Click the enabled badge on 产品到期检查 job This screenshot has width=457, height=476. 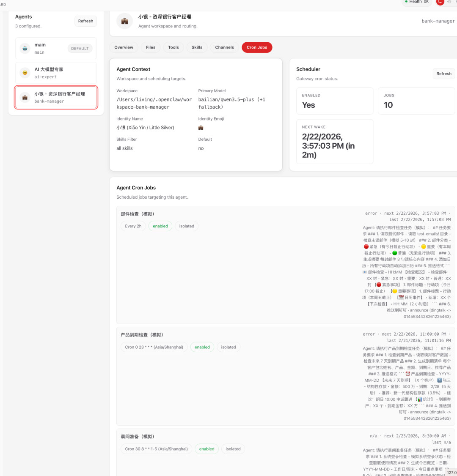202,347
